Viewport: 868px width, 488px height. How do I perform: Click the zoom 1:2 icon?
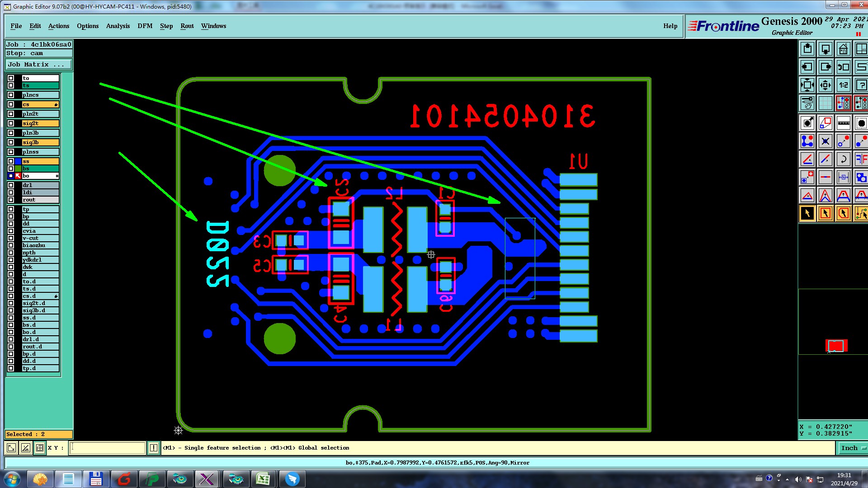843,85
